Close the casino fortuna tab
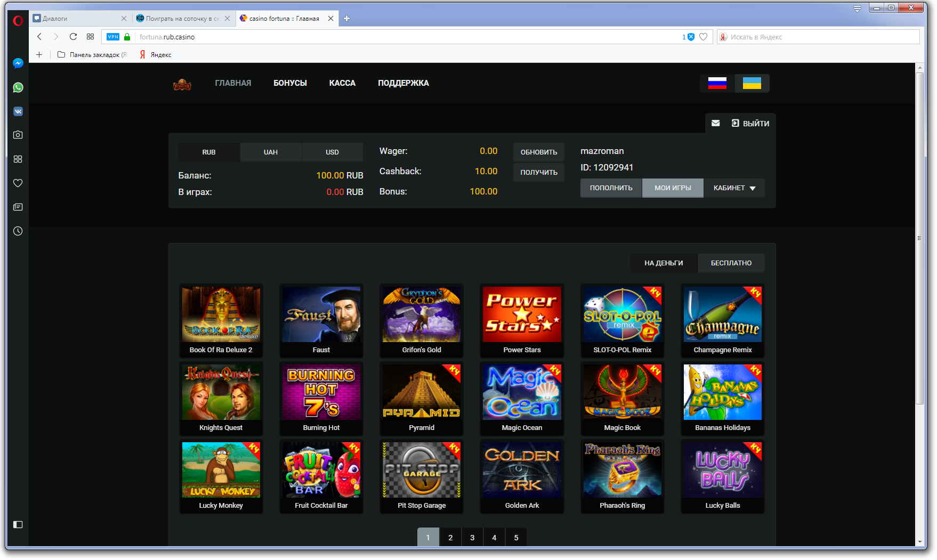Screen dimensions: 937x560 coord(330,18)
